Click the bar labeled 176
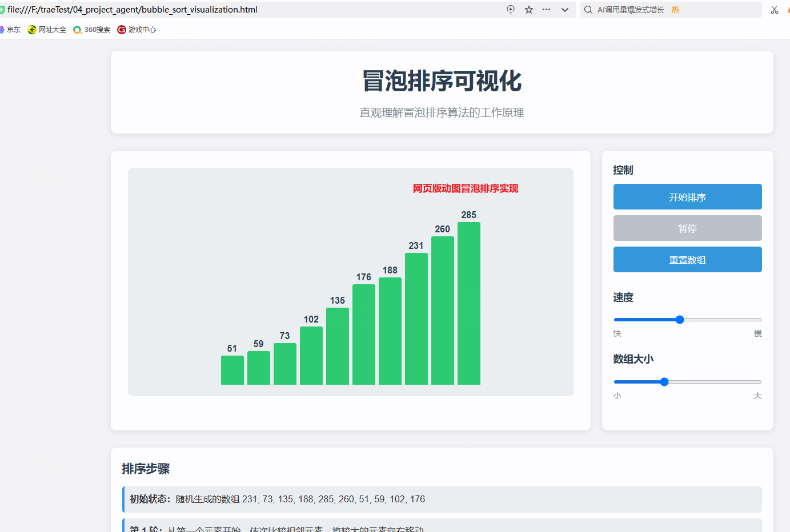Image resolution: width=790 pixels, height=532 pixels. 364,334
